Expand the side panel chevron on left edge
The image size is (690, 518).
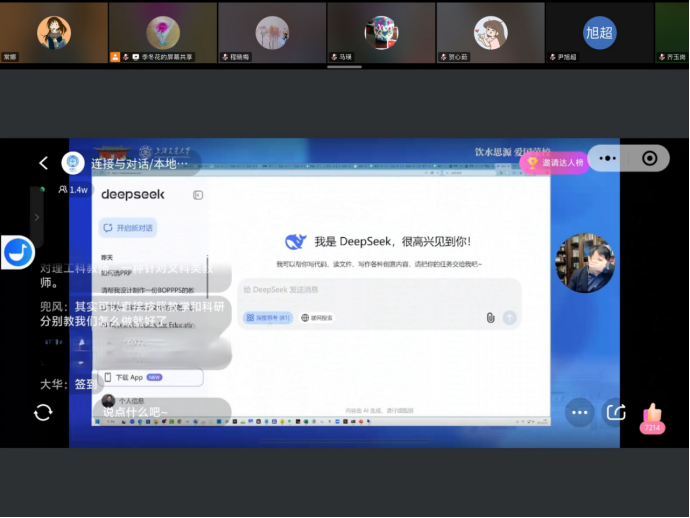pyautogui.click(x=37, y=215)
